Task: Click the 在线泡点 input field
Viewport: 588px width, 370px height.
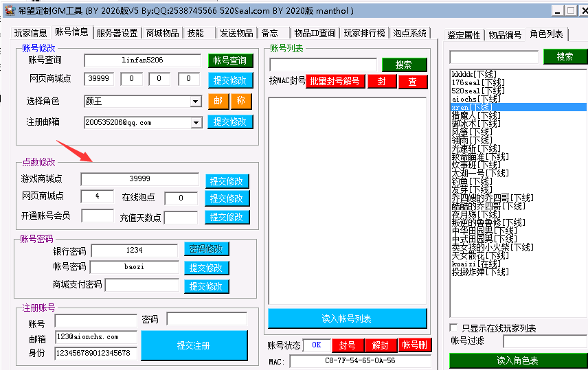Action: [x=181, y=198]
